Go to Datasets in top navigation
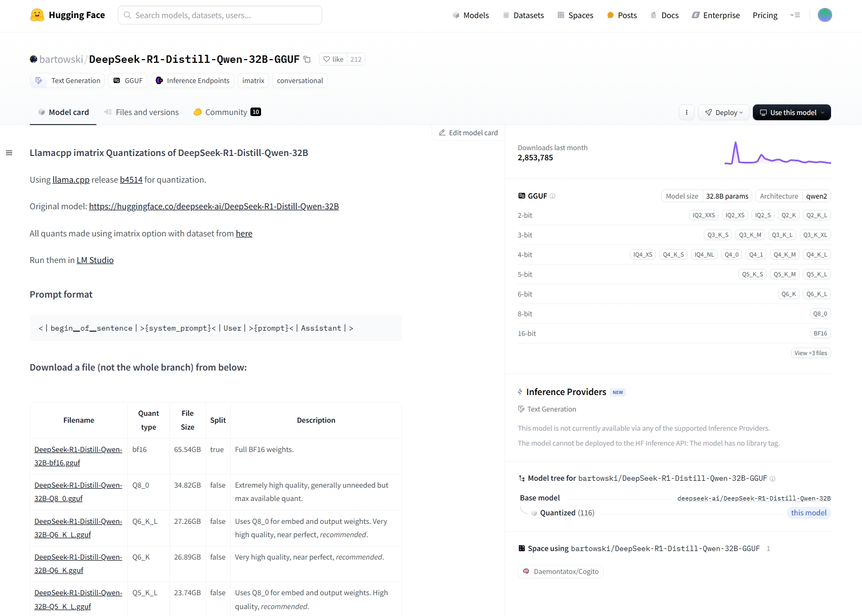This screenshot has height=616, width=862. pos(523,15)
